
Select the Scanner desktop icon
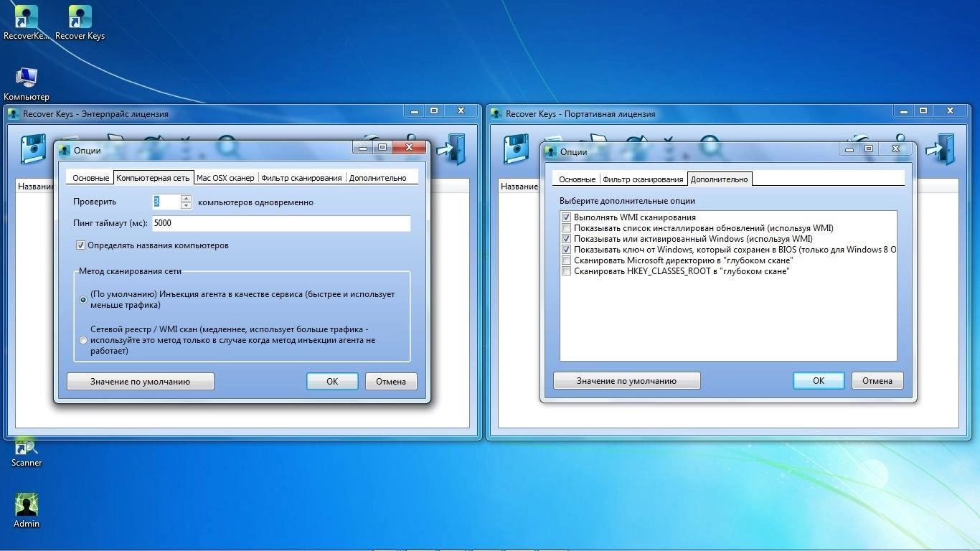pyautogui.click(x=27, y=453)
